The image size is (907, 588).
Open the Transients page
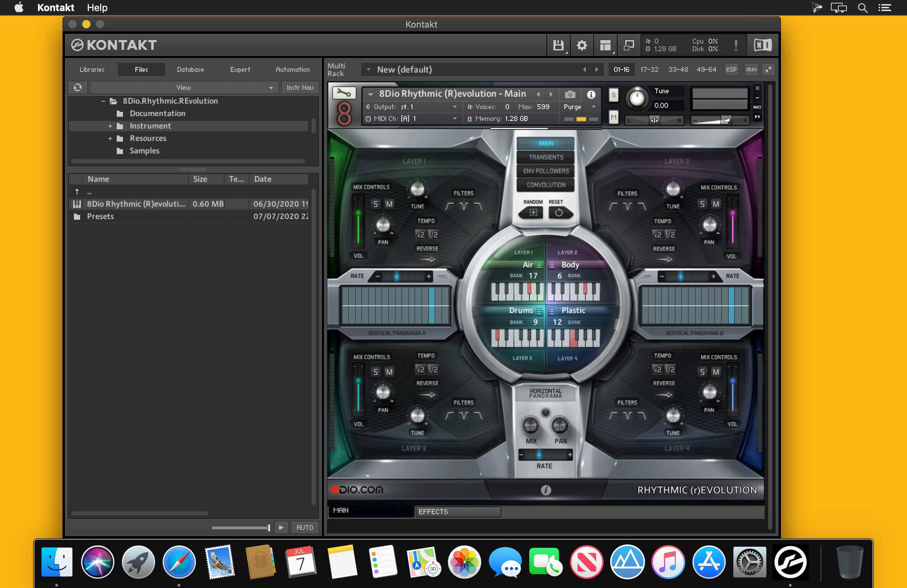[x=546, y=157]
